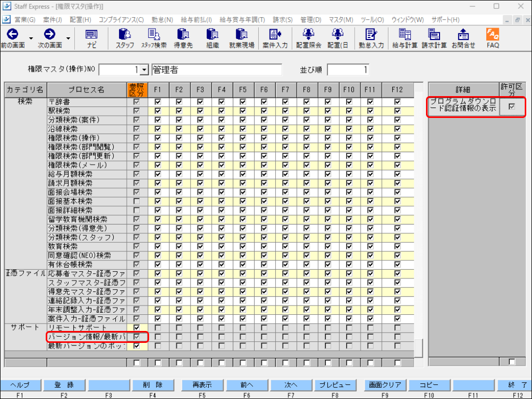Toggle 参照区分 checkbox for 面接基本検索 row

[137, 201]
